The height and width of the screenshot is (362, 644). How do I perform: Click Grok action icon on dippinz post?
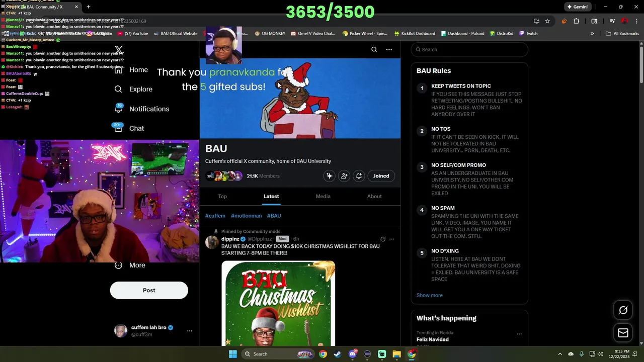point(383,239)
